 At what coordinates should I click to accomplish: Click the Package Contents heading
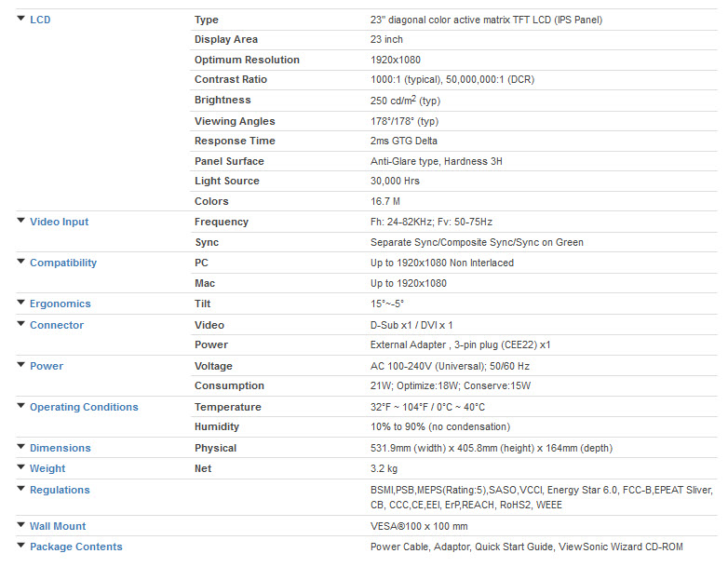(x=75, y=547)
